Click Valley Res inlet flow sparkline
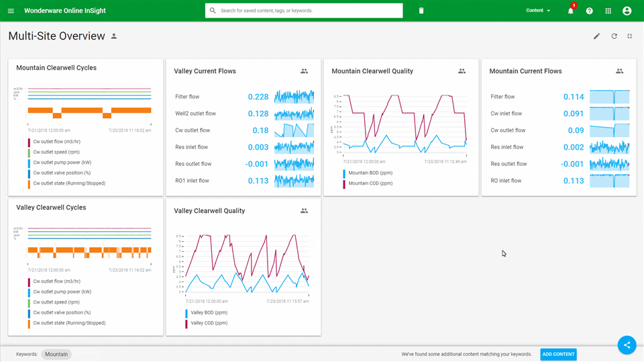 coord(294,147)
